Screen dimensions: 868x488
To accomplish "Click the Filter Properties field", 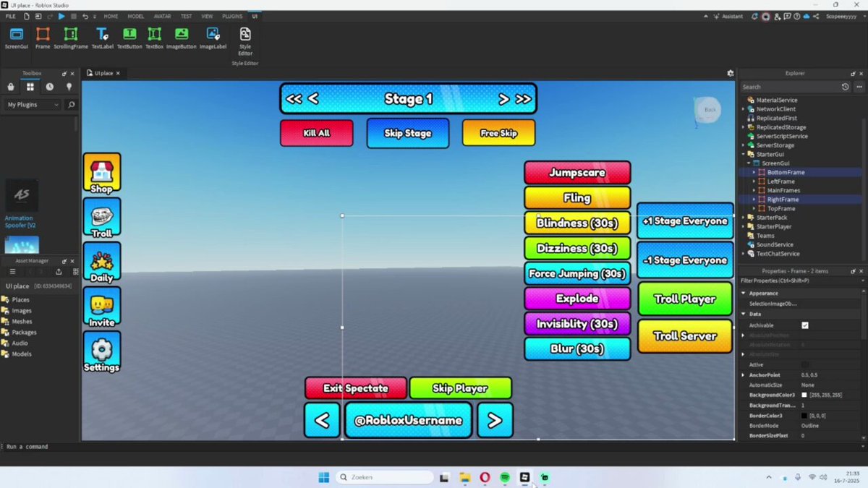I will point(801,281).
